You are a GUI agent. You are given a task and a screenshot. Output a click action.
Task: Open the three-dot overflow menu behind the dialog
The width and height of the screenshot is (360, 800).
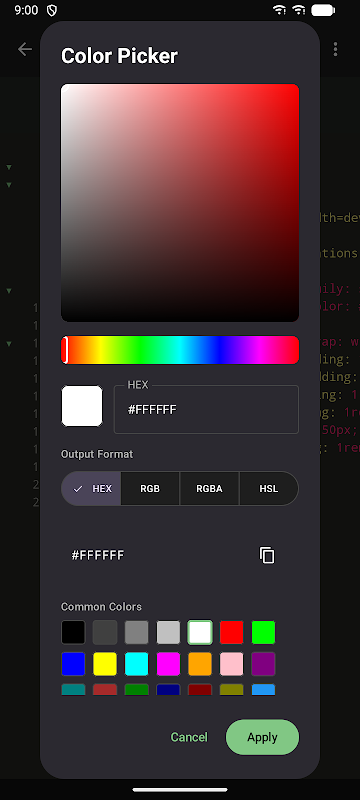[335, 49]
